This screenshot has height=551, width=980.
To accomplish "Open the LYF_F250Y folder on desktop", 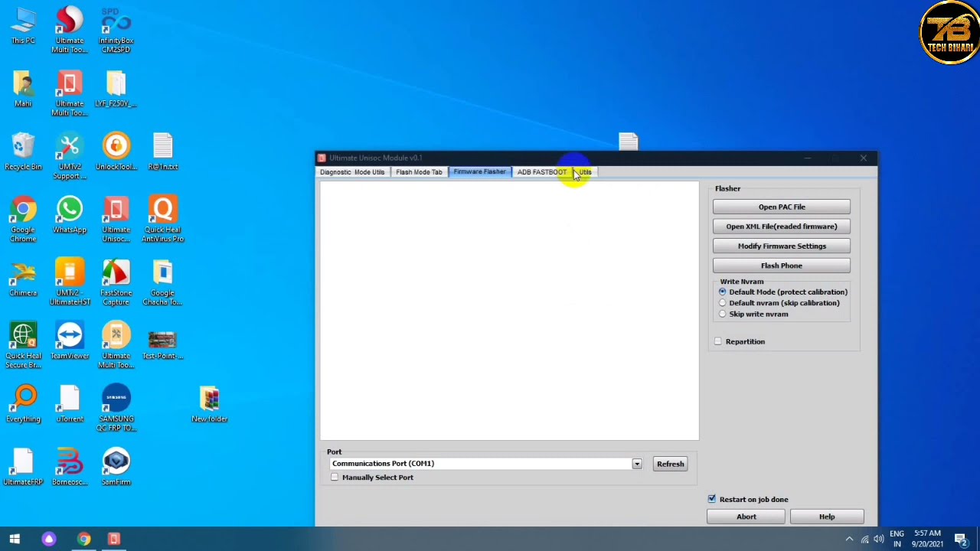I will click(x=116, y=90).
